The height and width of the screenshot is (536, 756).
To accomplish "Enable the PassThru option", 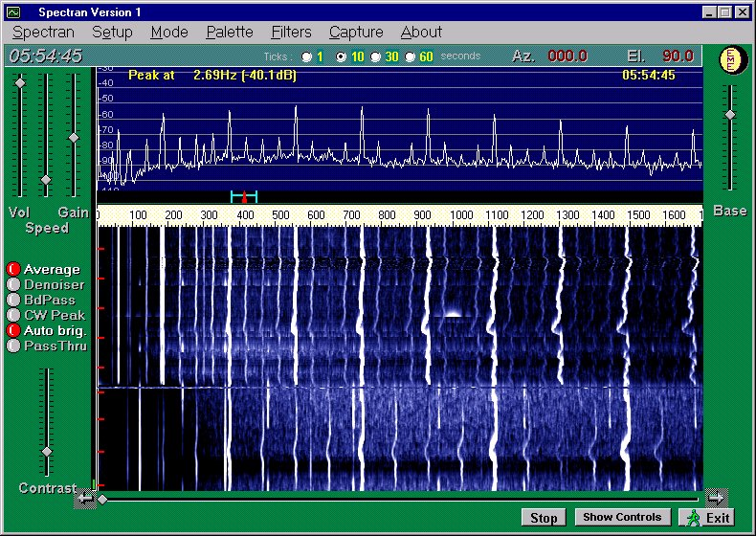I will 13,346.
